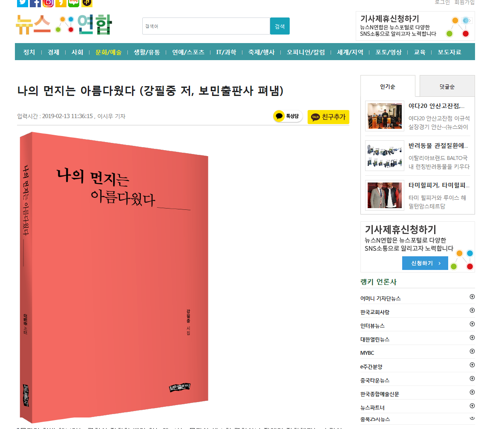Expand the 어머니 기자단뉴스 arrow icon
The width and height of the screenshot is (504, 429).
[472, 297]
